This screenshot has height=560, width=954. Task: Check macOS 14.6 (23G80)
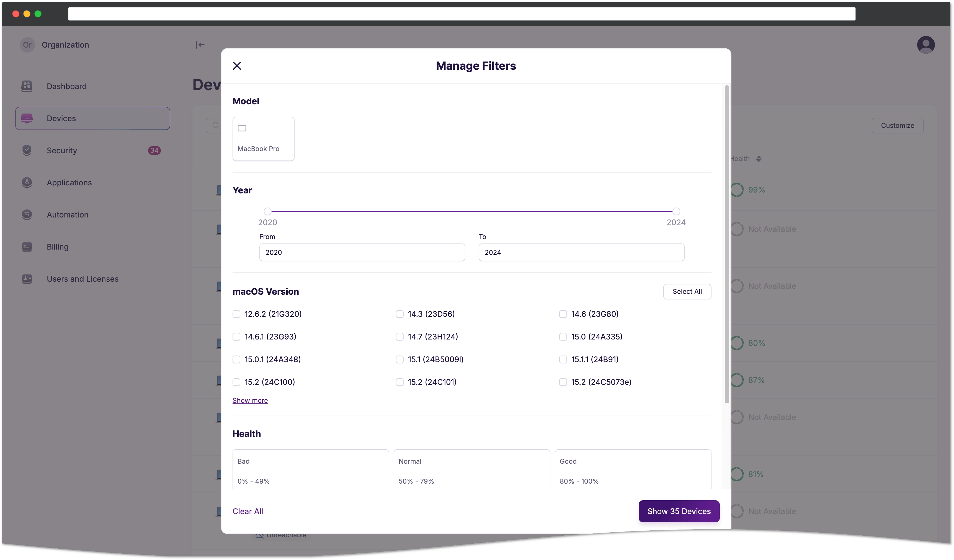(x=563, y=314)
